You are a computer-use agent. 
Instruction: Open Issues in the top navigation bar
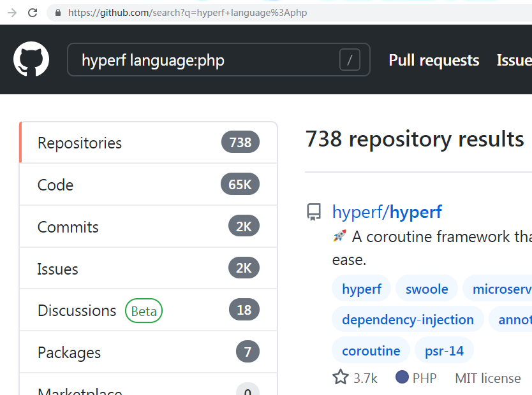coord(514,61)
